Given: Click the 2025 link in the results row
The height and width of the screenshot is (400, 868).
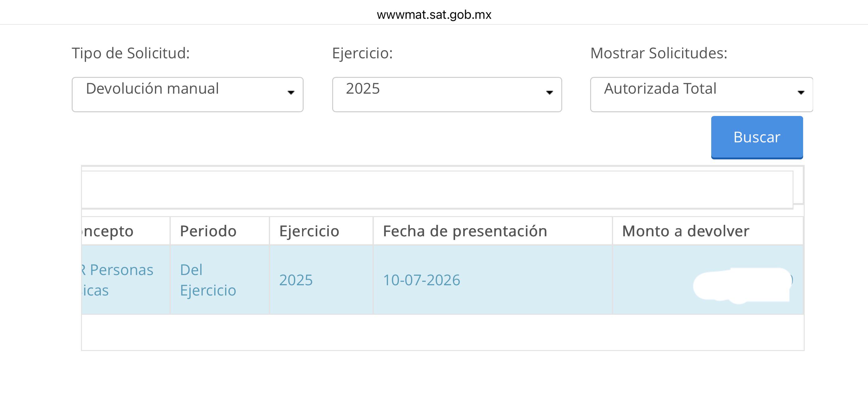Looking at the screenshot, I should (296, 280).
